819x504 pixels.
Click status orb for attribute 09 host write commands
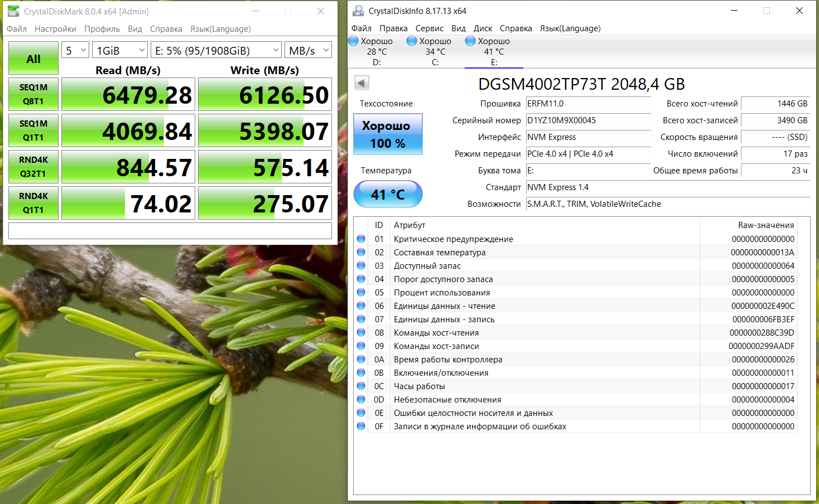[x=361, y=346]
